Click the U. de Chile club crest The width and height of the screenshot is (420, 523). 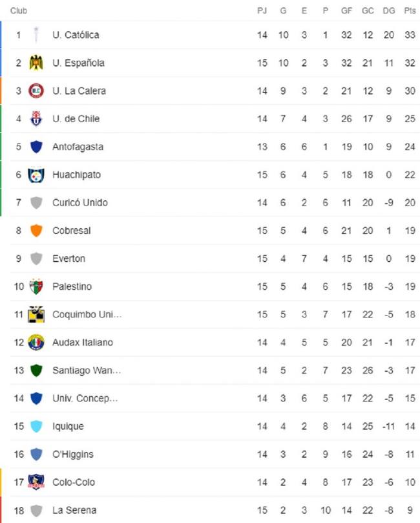(x=36, y=119)
